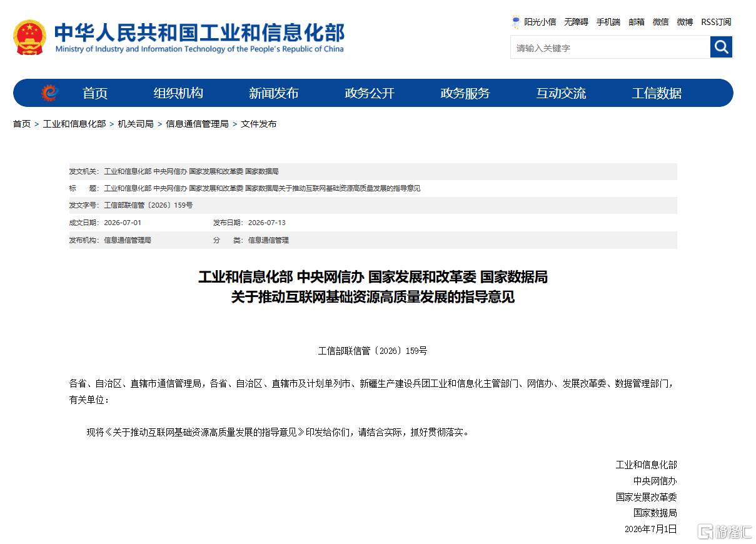Open the 无障碍 accessibility link
The height and width of the screenshot is (544, 756).
point(576,22)
